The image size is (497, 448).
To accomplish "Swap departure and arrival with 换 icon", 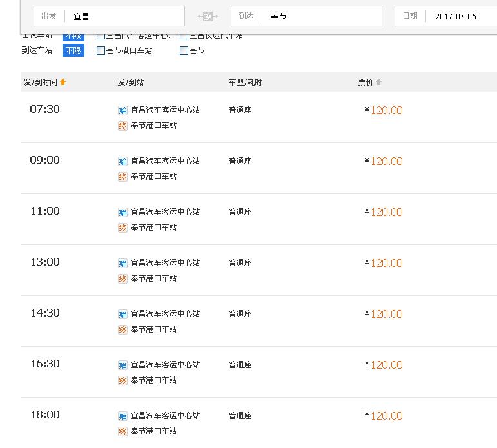I will tap(208, 16).
